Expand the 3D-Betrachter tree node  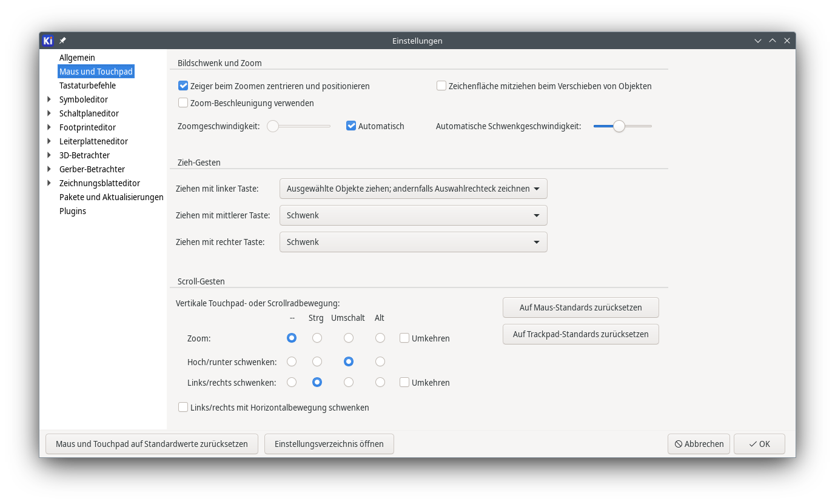coord(49,155)
